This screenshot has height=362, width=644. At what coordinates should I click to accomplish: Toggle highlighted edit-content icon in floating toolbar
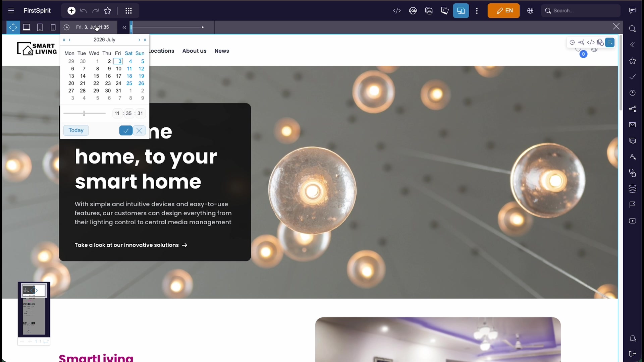click(610, 42)
